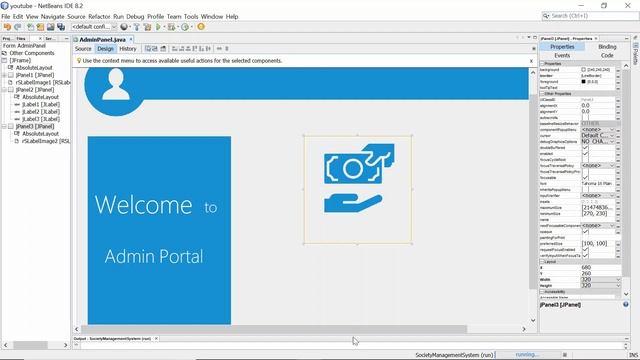The width and height of the screenshot is (640, 360).
Task: Click the designer horizontal scrollbar
Action: [274, 329]
